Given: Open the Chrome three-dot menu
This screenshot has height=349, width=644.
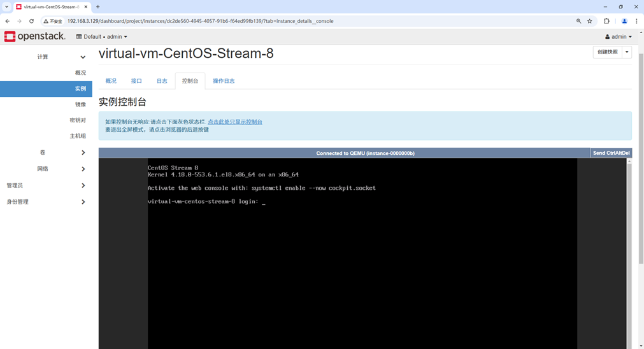Looking at the screenshot, I should (636, 21).
